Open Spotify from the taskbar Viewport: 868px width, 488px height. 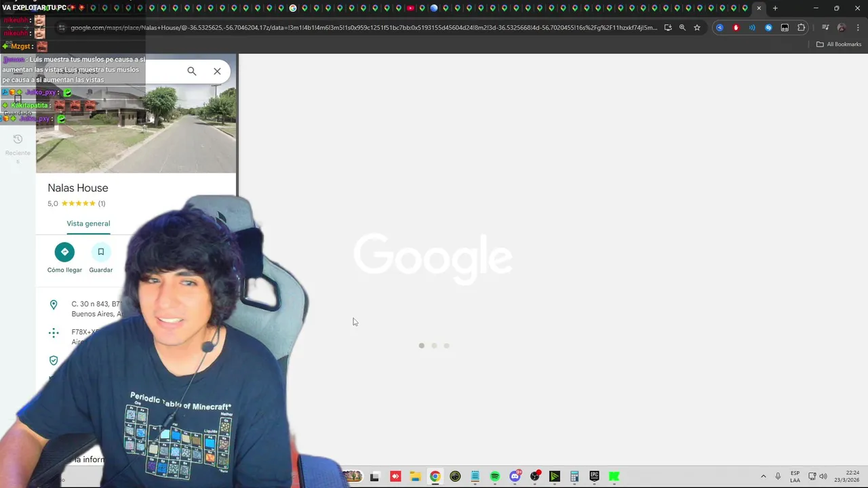click(495, 476)
